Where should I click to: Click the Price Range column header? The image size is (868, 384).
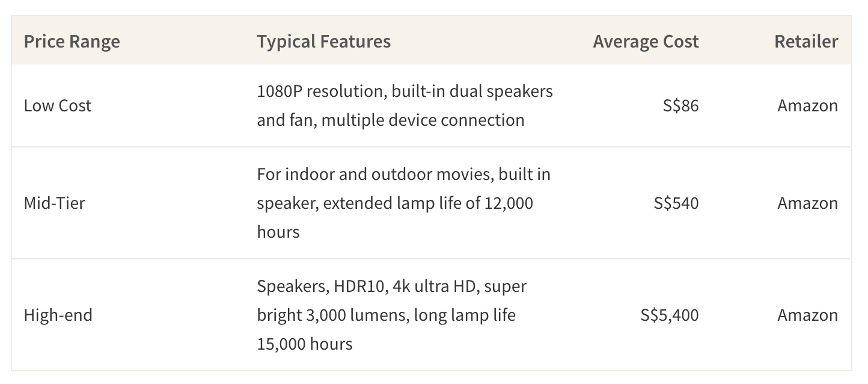(x=72, y=42)
